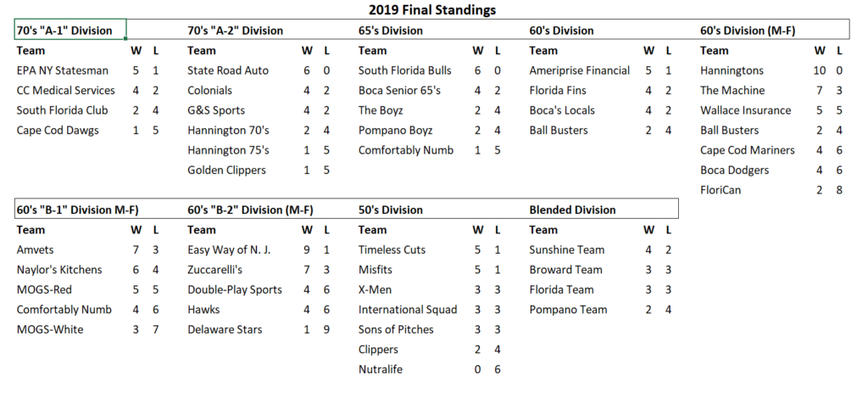This screenshot has width=868, height=398.
Task: Select the Blended Division header cell
Action: 572,210
